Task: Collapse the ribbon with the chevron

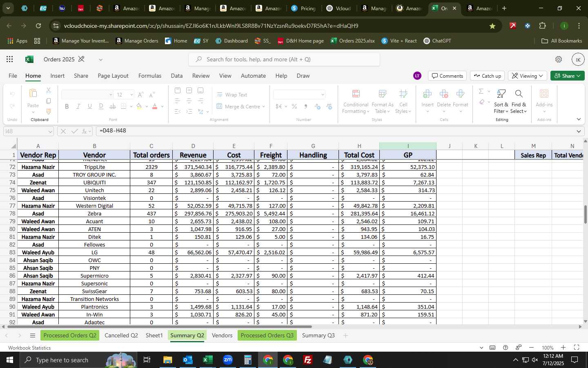Action: tap(579, 119)
